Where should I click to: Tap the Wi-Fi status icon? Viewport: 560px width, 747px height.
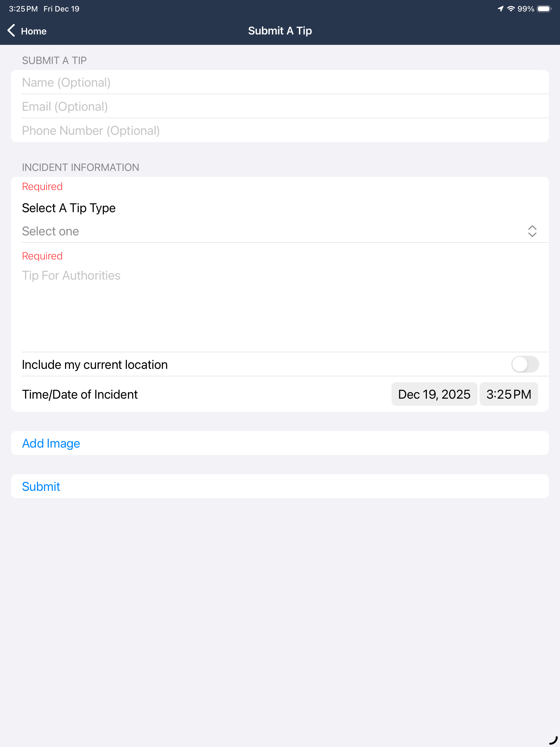[x=511, y=9]
